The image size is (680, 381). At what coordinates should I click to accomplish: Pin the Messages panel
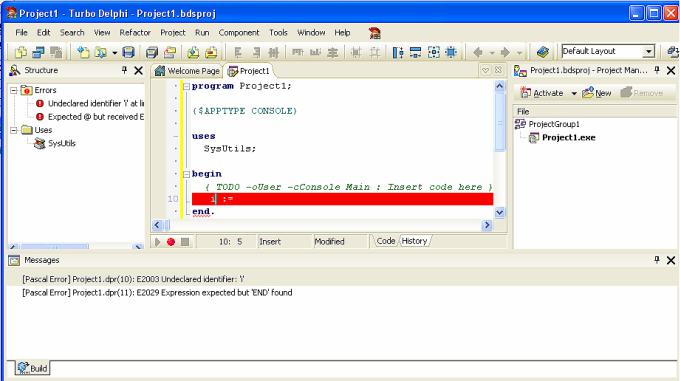[657, 260]
